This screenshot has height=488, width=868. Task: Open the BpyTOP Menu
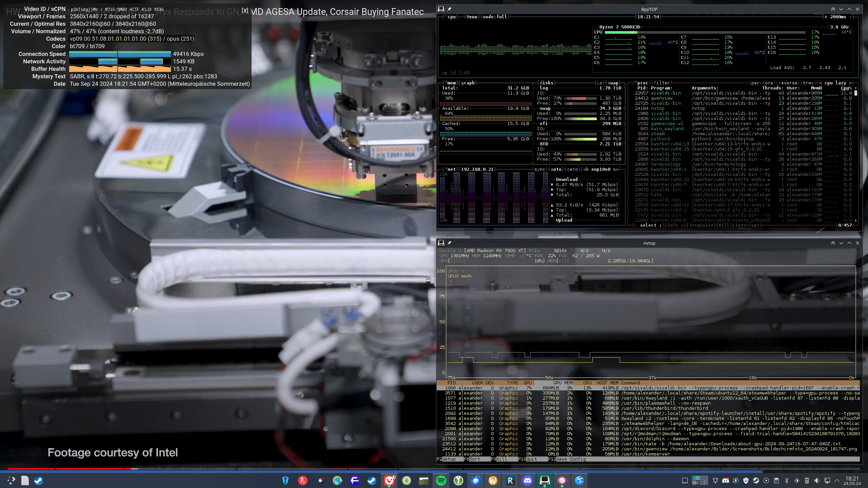click(472, 17)
